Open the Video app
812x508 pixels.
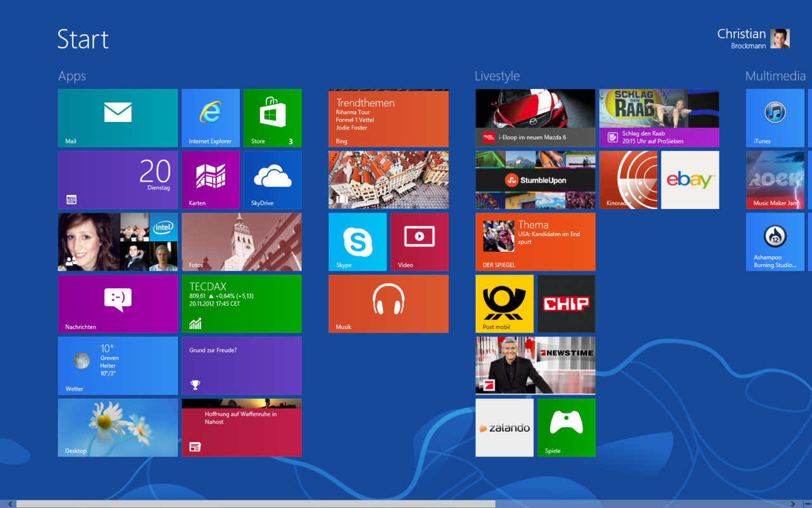(x=419, y=241)
